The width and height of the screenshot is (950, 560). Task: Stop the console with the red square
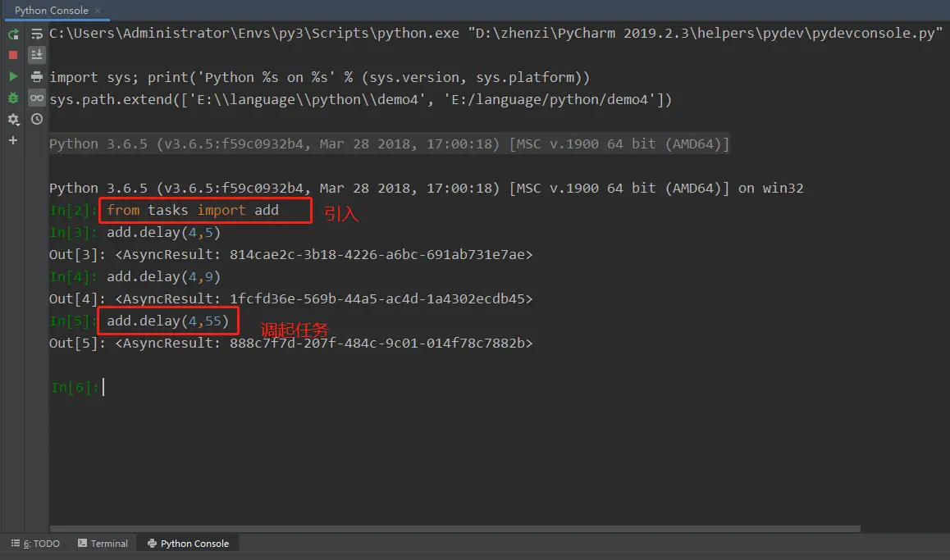pyautogui.click(x=13, y=55)
